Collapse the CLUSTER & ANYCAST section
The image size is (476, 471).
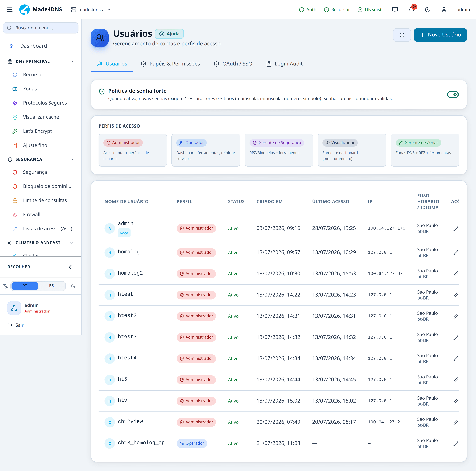tap(41, 243)
